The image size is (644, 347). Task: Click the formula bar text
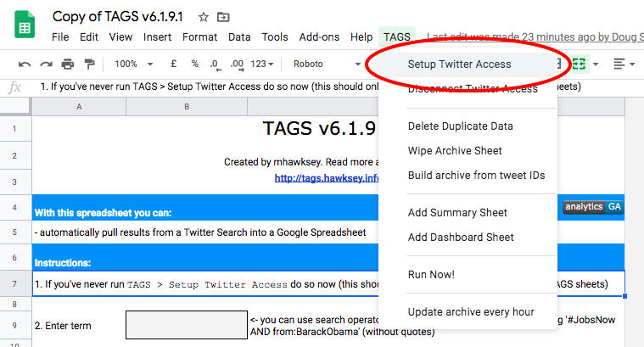click(x=210, y=87)
